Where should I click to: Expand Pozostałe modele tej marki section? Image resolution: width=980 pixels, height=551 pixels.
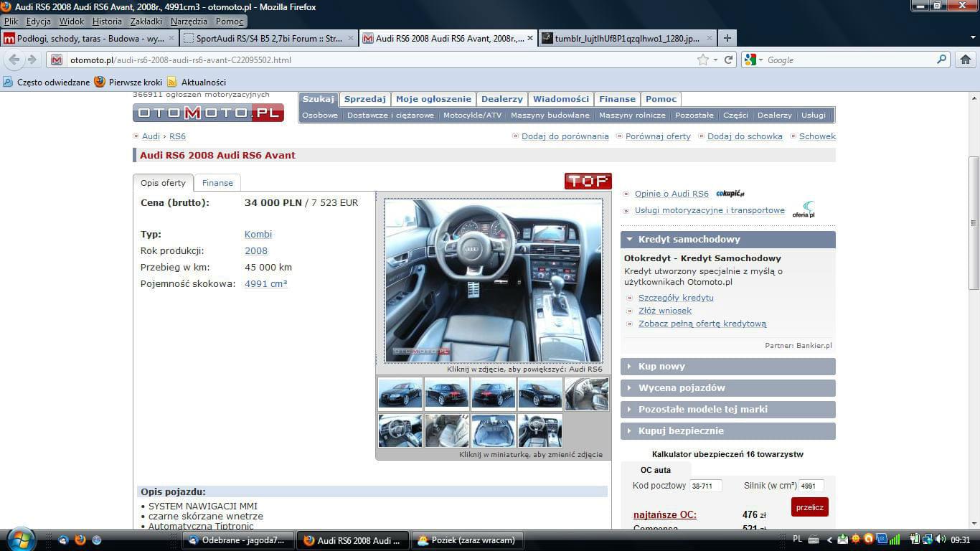(728, 410)
